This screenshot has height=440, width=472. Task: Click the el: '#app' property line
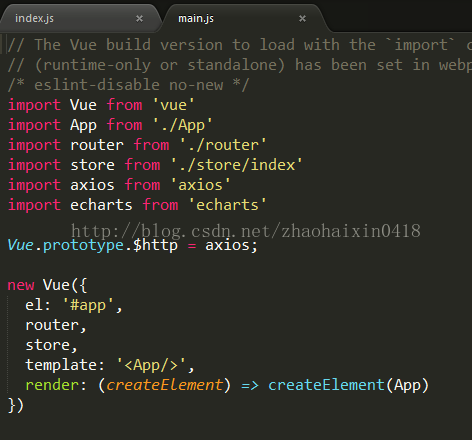pyautogui.click(x=74, y=305)
